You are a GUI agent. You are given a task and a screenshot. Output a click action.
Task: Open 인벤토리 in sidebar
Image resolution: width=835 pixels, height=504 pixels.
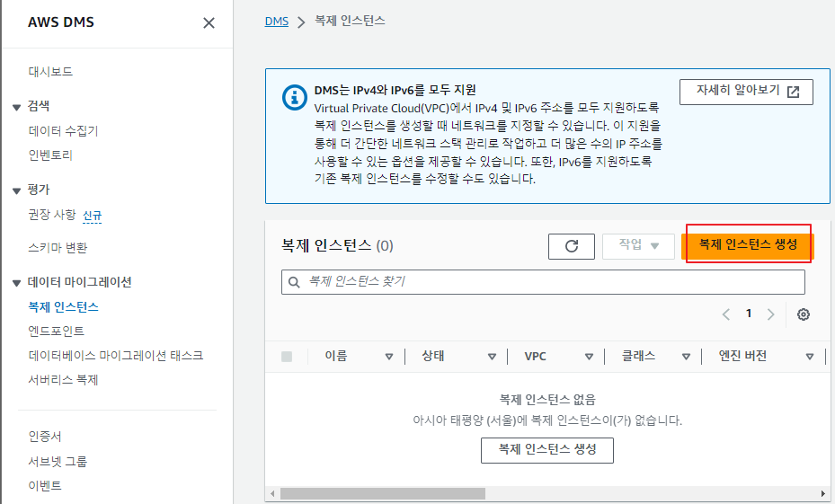pos(50,155)
